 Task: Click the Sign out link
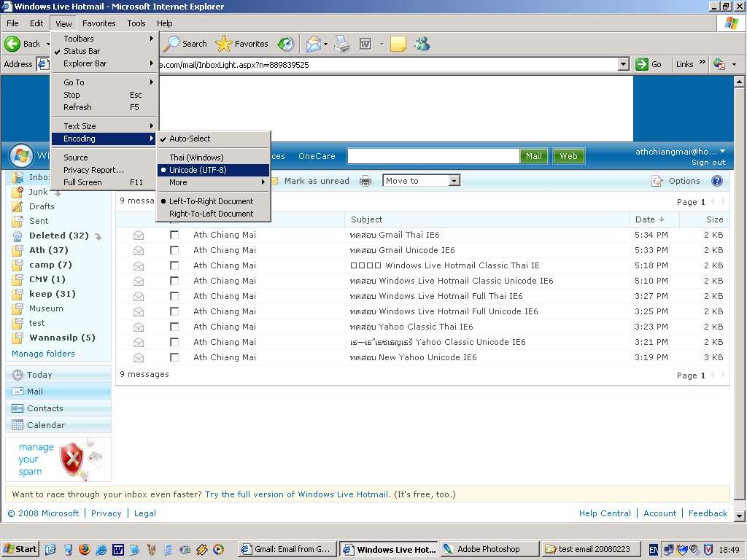[x=708, y=163]
